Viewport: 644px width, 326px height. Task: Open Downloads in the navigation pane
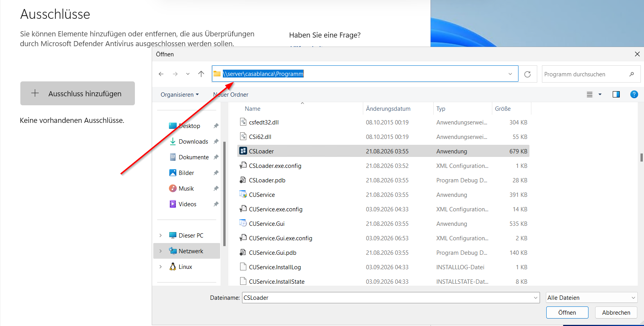pyautogui.click(x=193, y=141)
